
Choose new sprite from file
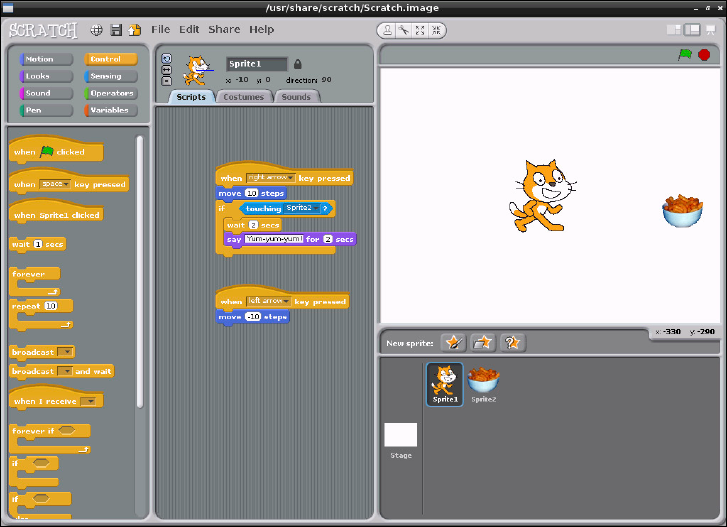click(x=482, y=343)
